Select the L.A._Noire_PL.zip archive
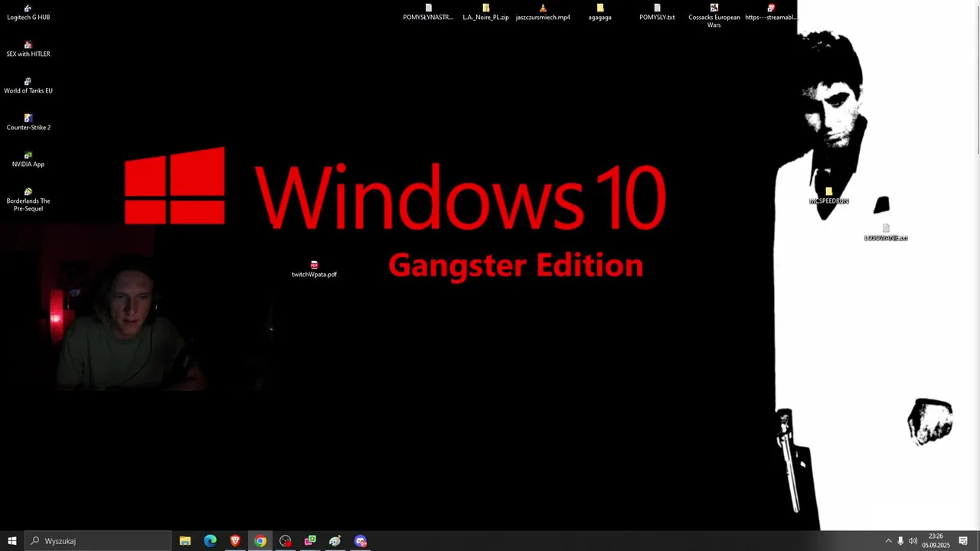This screenshot has height=551, width=980. (485, 12)
